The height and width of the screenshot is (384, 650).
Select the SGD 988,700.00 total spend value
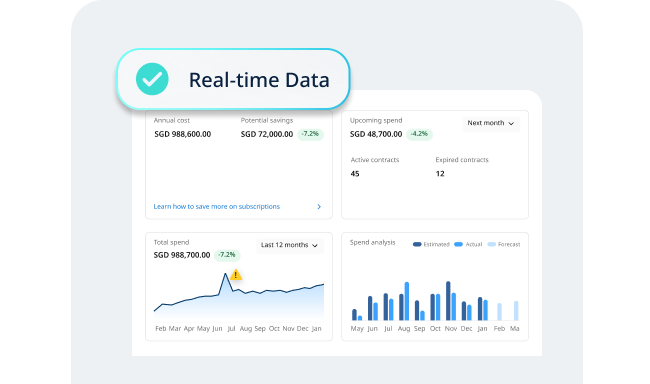coord(182,255)
